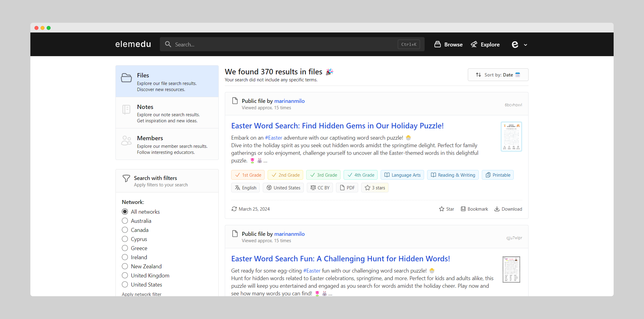The image size is (644, 319).
Task: Click the 4th Grade tag
Action: 361,175
